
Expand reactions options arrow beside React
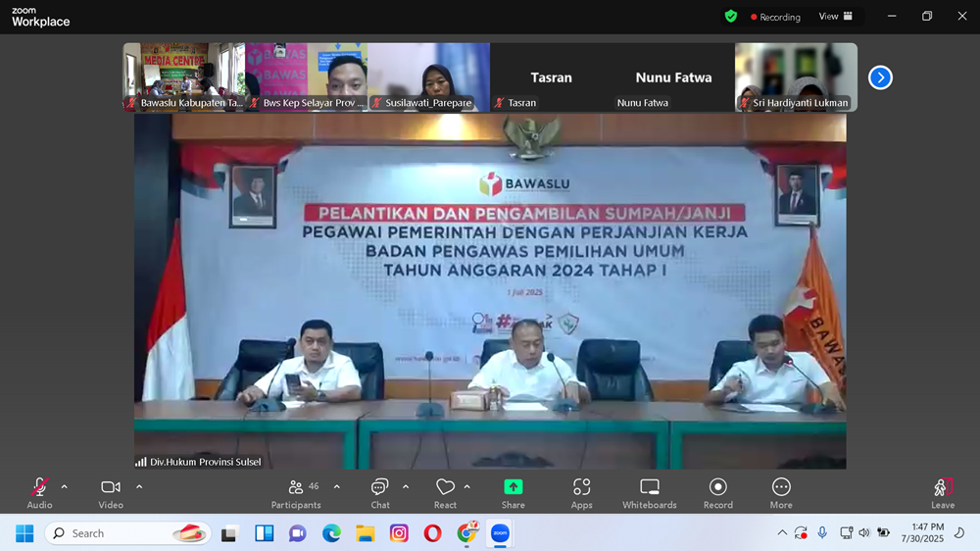point(466,486)
